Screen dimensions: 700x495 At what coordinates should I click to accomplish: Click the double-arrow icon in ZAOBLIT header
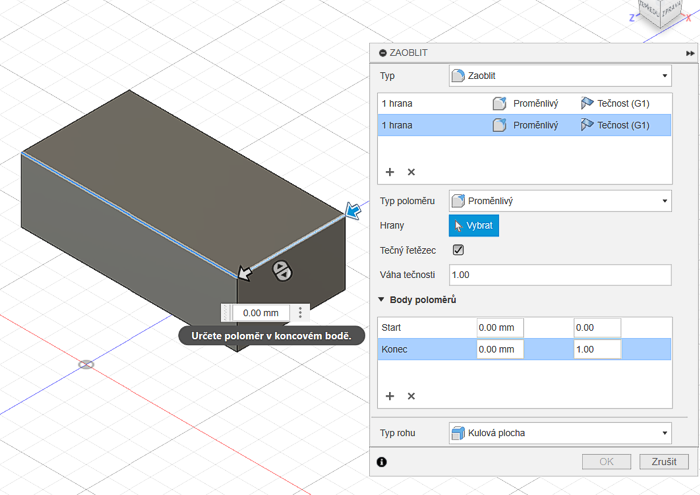click(690, 52)
